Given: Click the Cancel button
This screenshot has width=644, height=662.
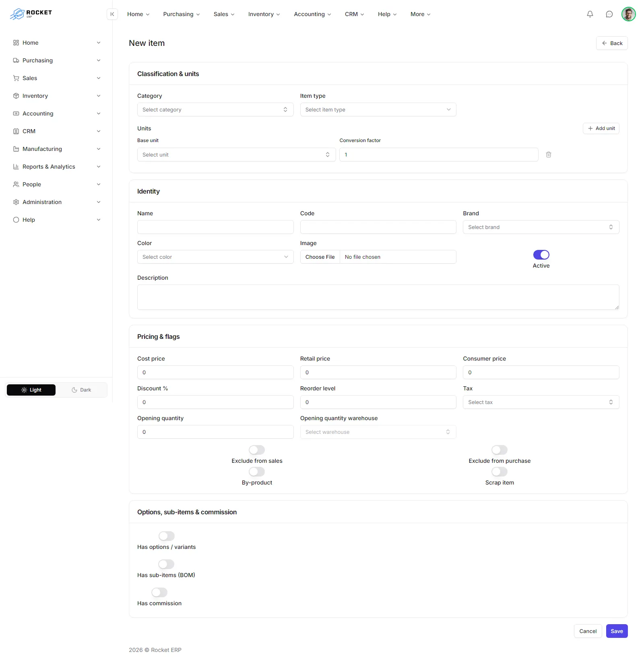Looking at the screenshot, I should 588,631.
